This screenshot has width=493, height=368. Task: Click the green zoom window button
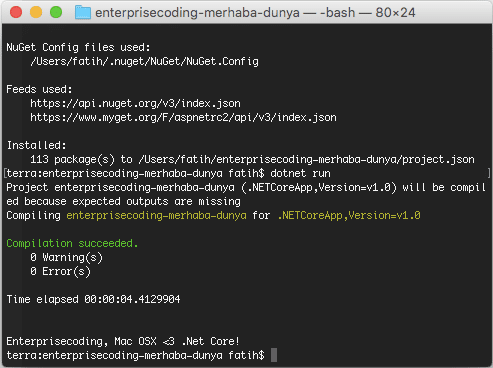(x=56, y=12)
